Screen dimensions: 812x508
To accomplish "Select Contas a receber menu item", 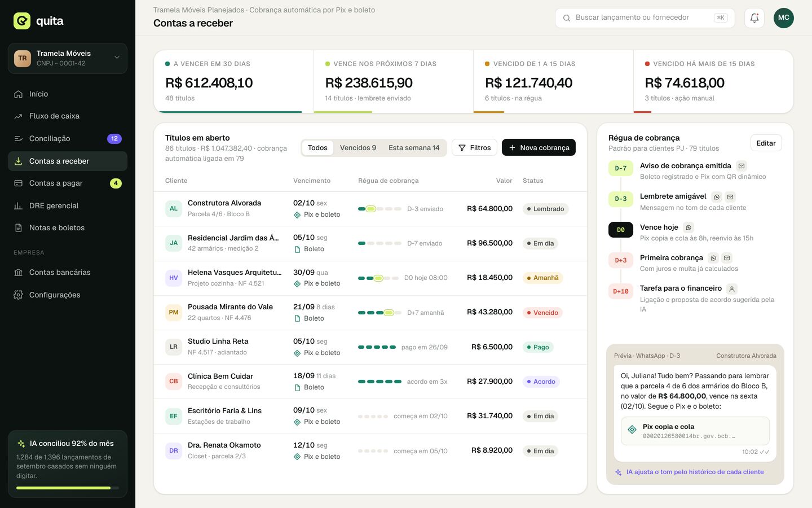I will pyautogui.click(x=68, y=161).
